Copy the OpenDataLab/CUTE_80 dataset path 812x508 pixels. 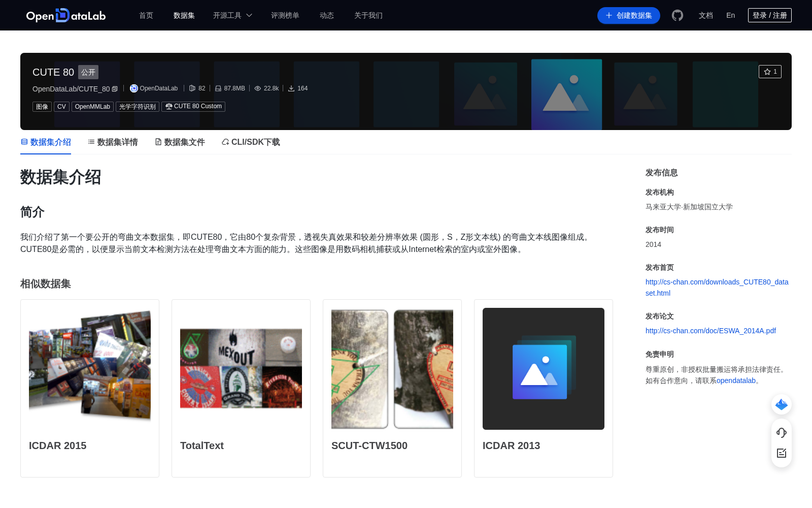[x=115, y=89]
